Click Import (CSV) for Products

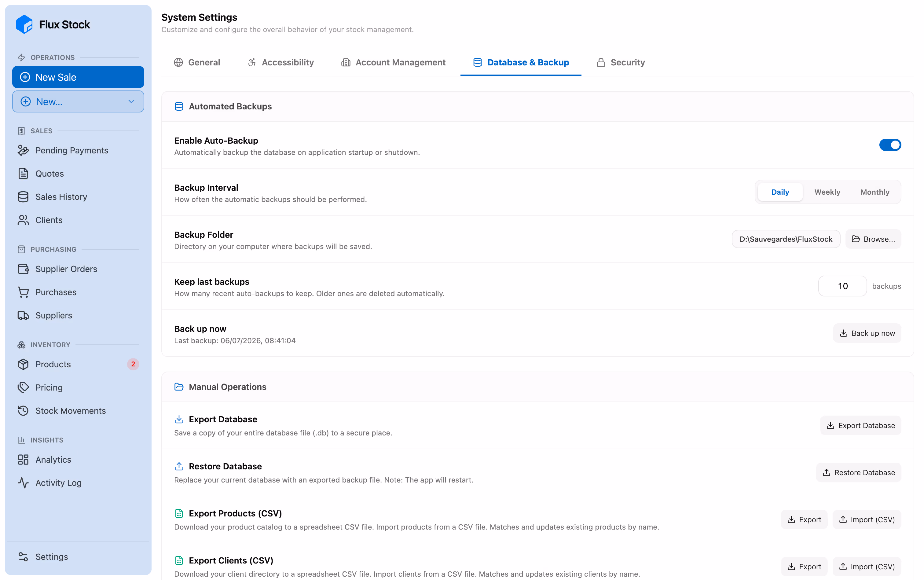(x=867, y=520)
